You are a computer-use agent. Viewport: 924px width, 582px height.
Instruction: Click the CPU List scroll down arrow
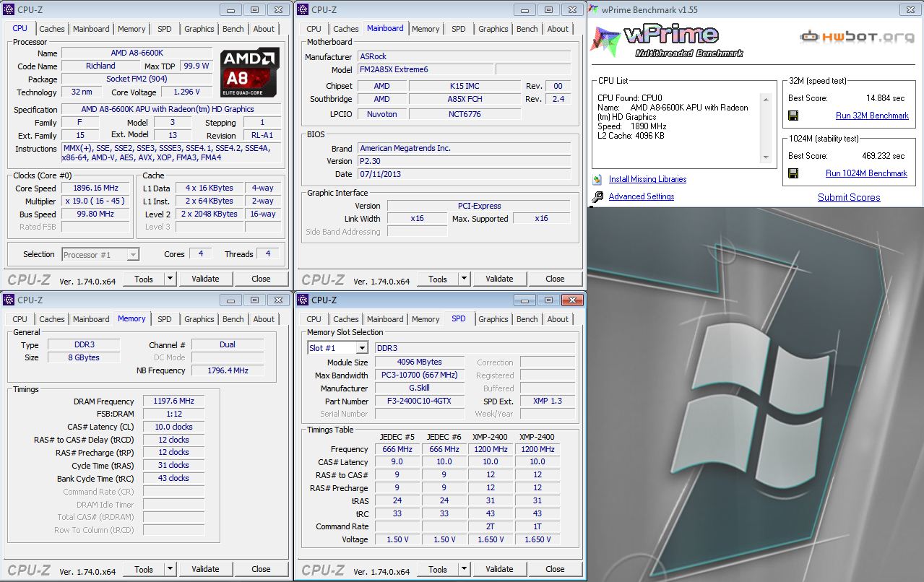pyautogui.click(x=766, y=158)
